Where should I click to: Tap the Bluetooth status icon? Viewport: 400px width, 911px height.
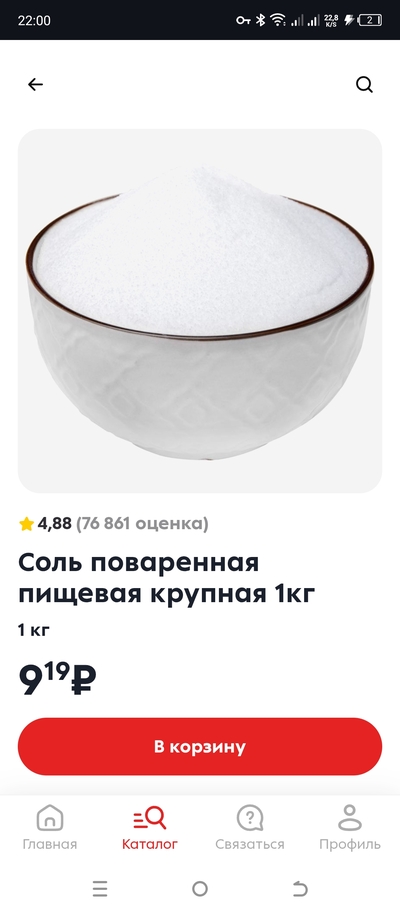(x=261, y=20)
